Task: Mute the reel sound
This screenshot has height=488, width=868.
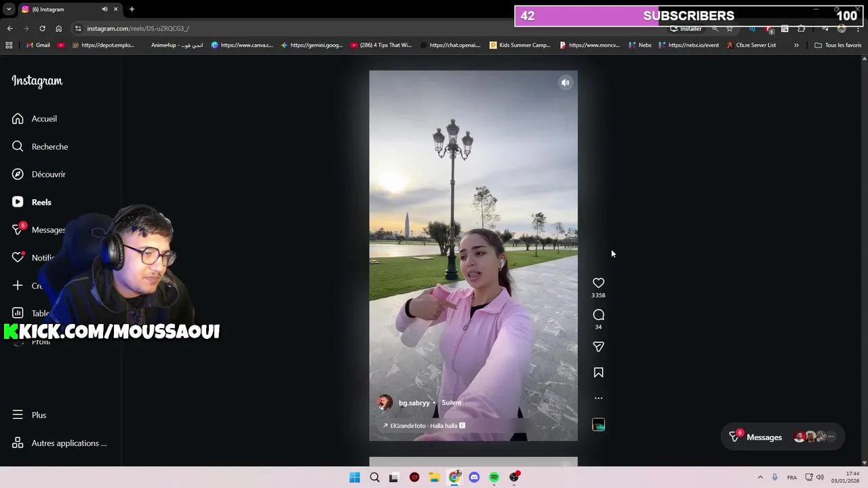Action: pos(565,83)
